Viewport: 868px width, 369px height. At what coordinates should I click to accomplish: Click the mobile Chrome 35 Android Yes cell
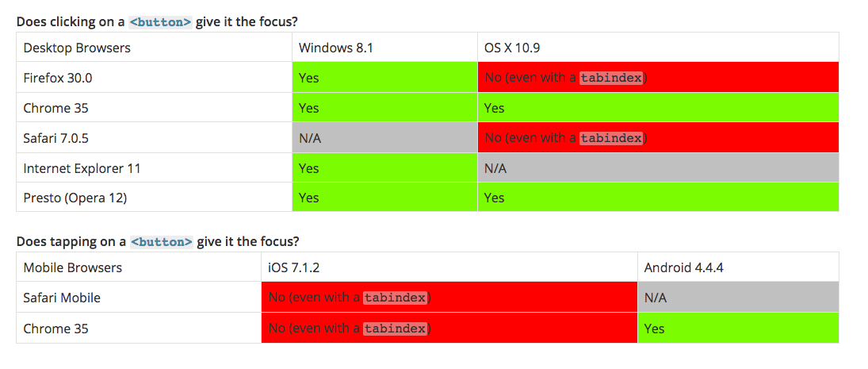[738, 328]
